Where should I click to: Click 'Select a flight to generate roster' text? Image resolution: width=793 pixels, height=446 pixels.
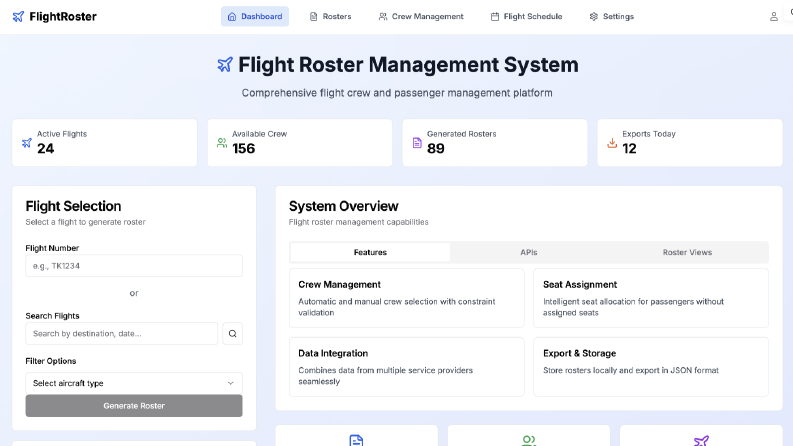(85, 222)
